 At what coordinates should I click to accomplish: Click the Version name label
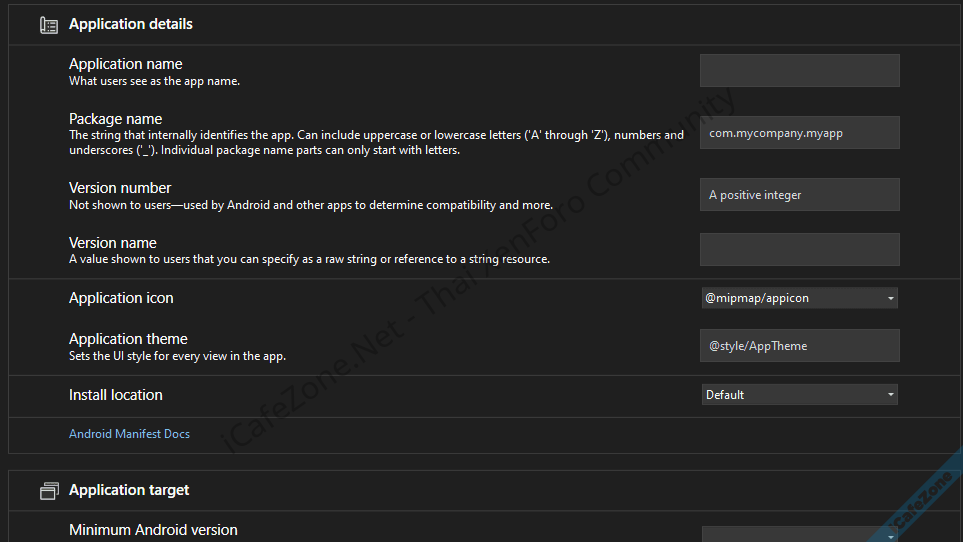[113, 243]
